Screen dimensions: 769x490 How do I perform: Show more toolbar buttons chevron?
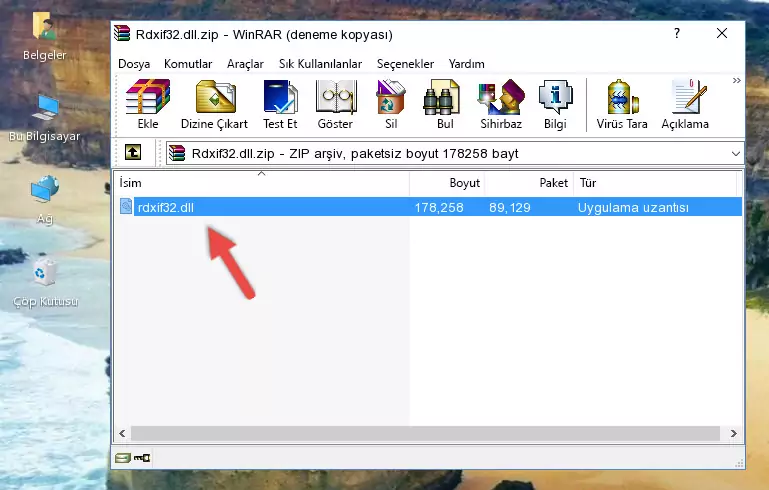pos(737,80)
